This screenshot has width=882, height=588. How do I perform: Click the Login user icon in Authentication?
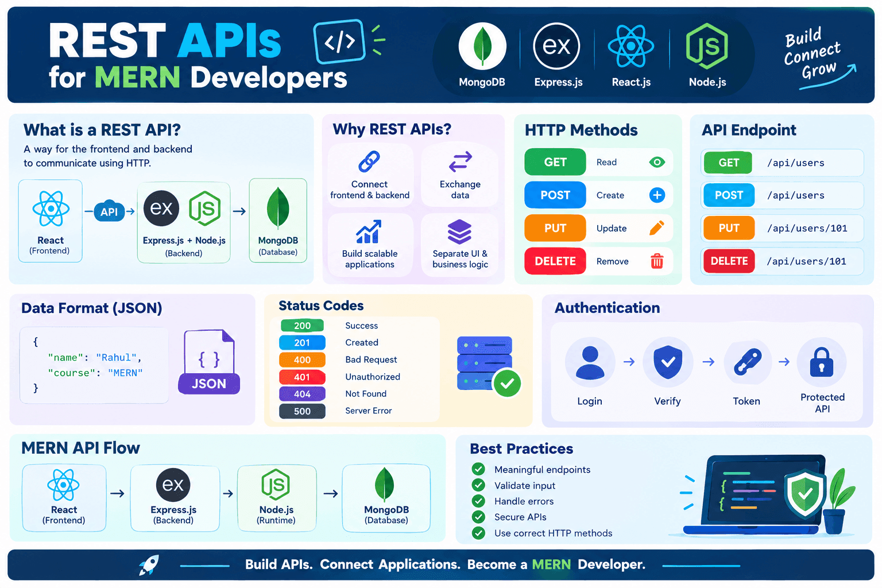pyautogui.click(x=590, y=362)
